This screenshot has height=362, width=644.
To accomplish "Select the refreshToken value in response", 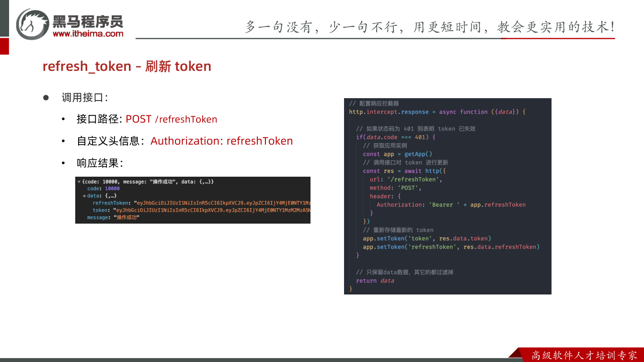I will tap(222, 203).
